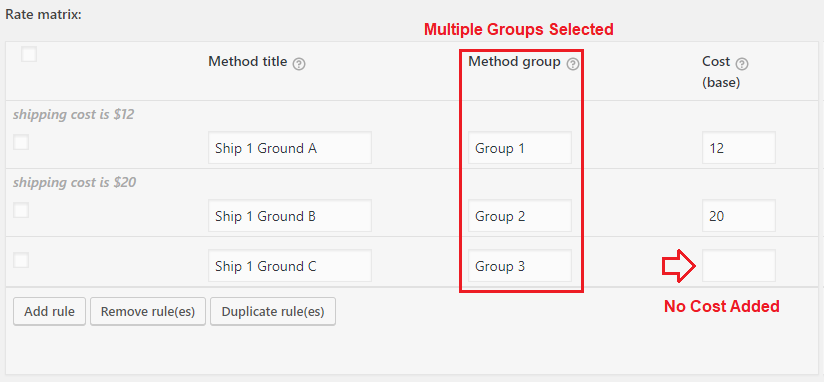Open help icon beside Cost header

[741, 64]
